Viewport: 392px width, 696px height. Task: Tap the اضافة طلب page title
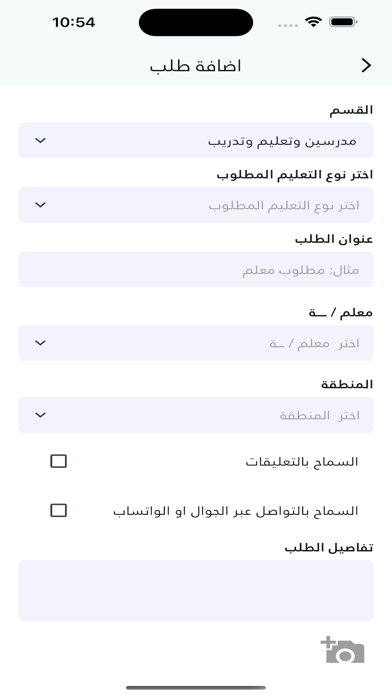tap(195, 66)
